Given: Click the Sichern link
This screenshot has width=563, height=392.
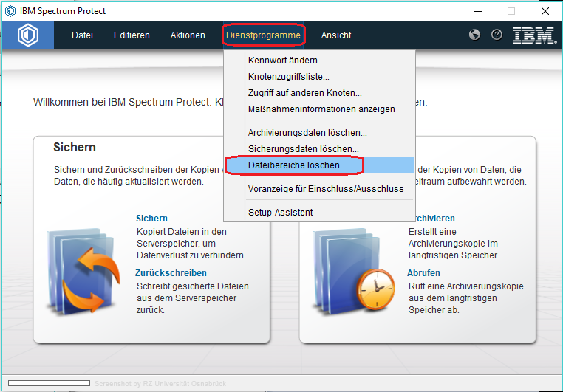Looking at the screenshot, I should [x=151, y=219].
